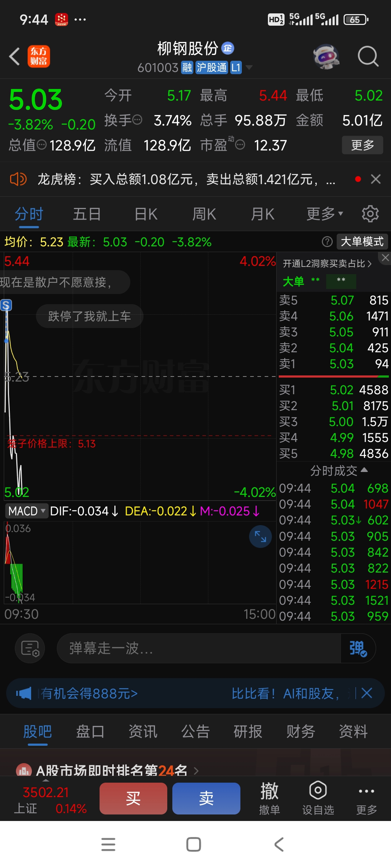Tap Android system back button
This screenshot has height=868, width=391.
click(279, 844)
